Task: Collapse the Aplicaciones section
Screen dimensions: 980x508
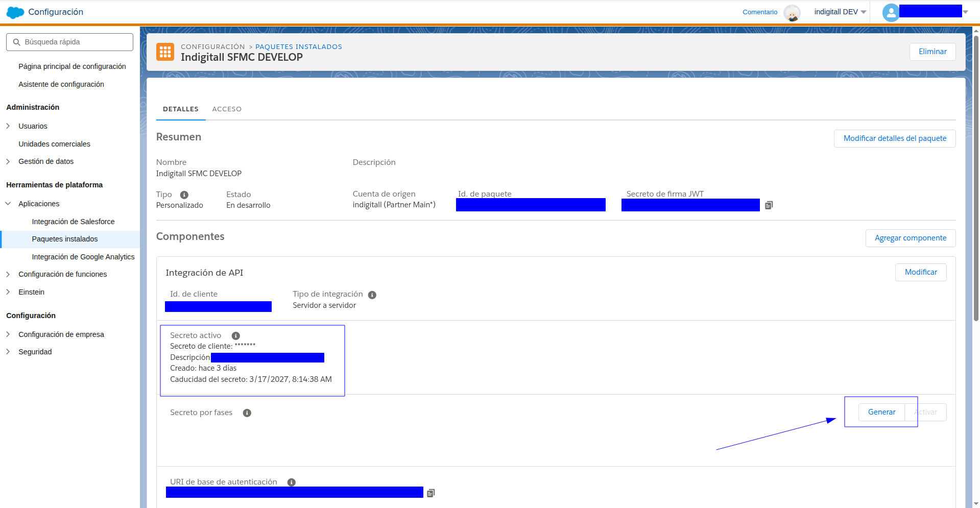Action: pyautogui.click(x=8, y=204)
